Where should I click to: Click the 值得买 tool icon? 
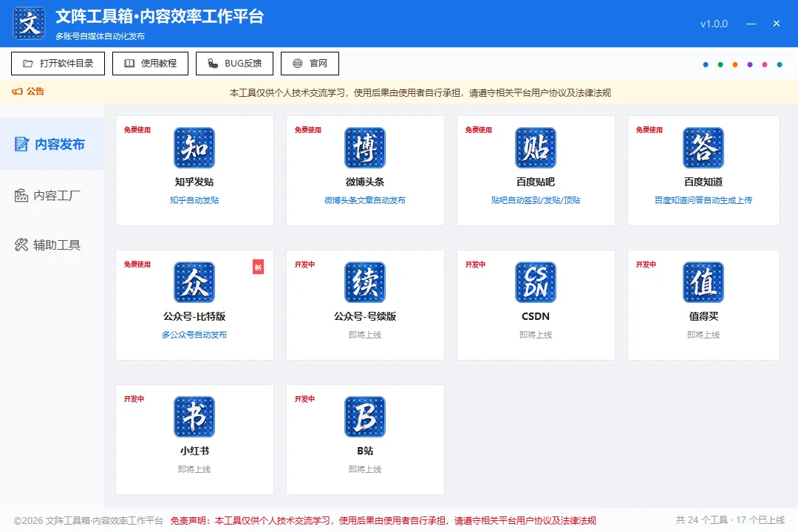point(703,282)
